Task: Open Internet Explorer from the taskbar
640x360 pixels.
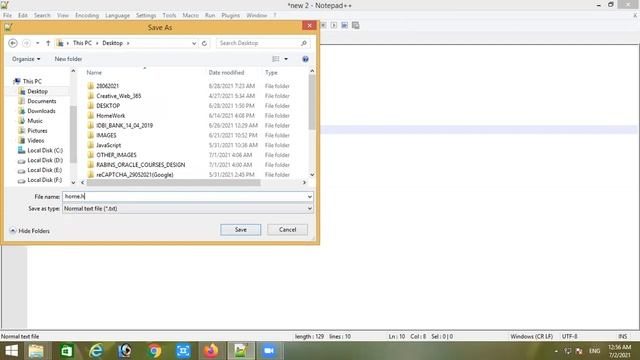Action: pyautogui.click(x=96, y=351)
